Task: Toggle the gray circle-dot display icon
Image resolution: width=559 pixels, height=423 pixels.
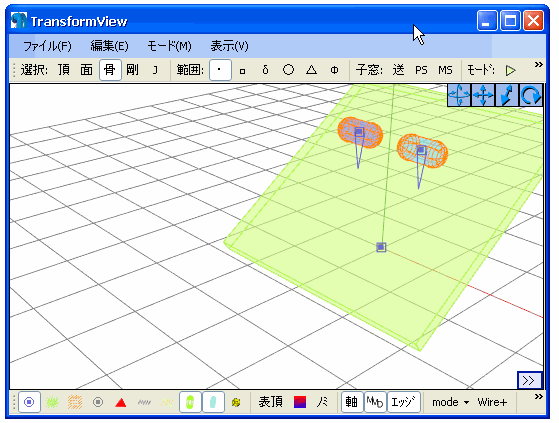Action: coord(98,402)
